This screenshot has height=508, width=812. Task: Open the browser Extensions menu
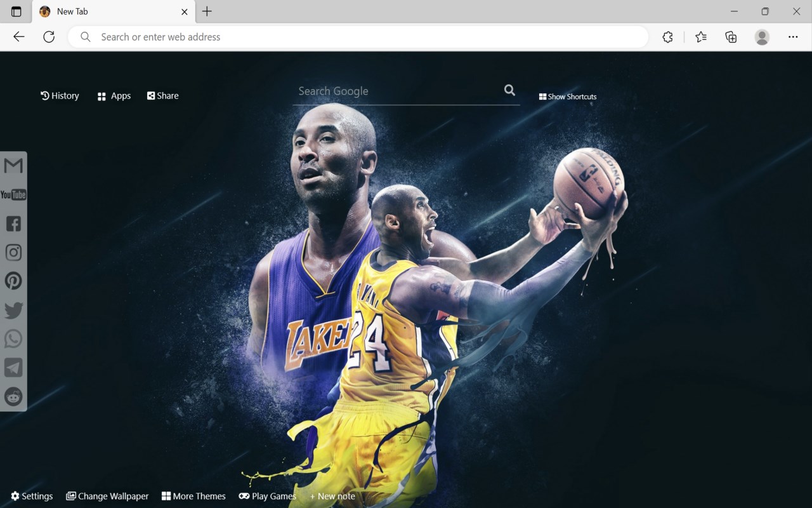click(667, 37)
